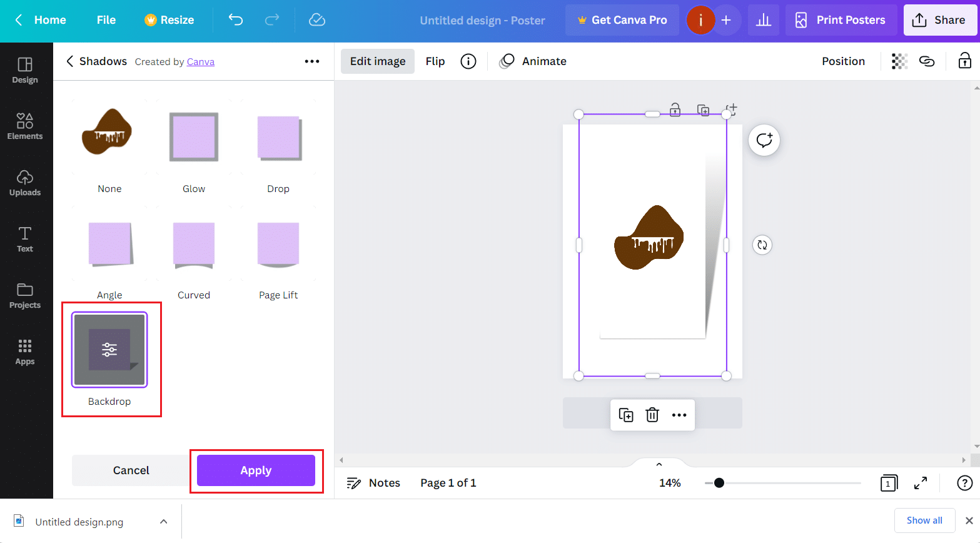Open the File menu
This screenshot has width=980, height=543.
tap(106, 20)
